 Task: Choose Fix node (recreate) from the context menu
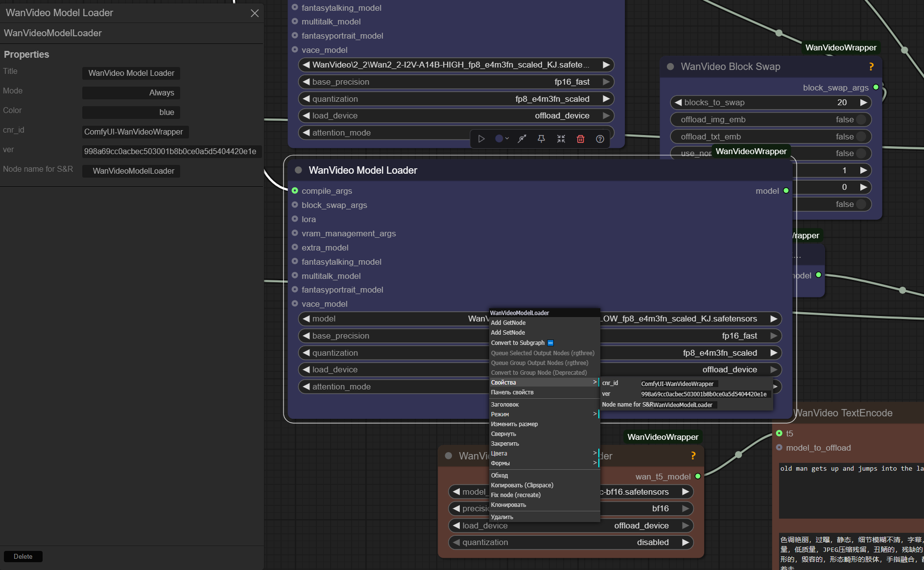(545, 495)
